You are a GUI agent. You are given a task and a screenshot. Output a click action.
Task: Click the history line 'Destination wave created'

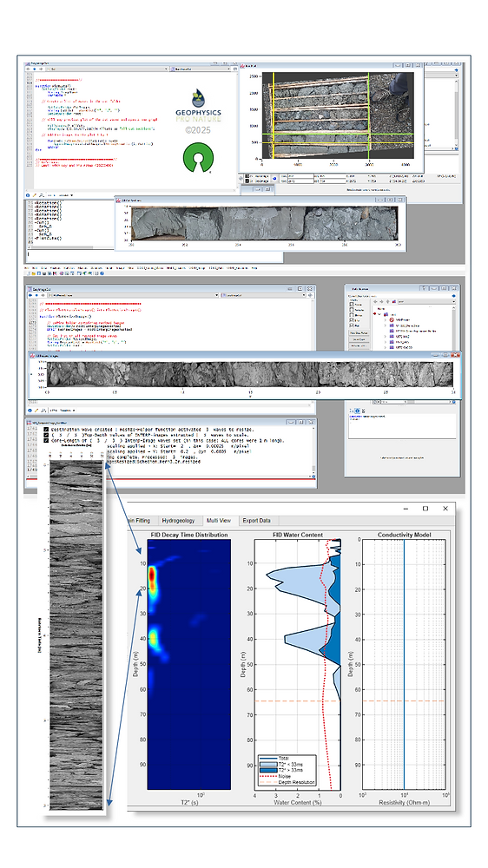click(152, 430)
